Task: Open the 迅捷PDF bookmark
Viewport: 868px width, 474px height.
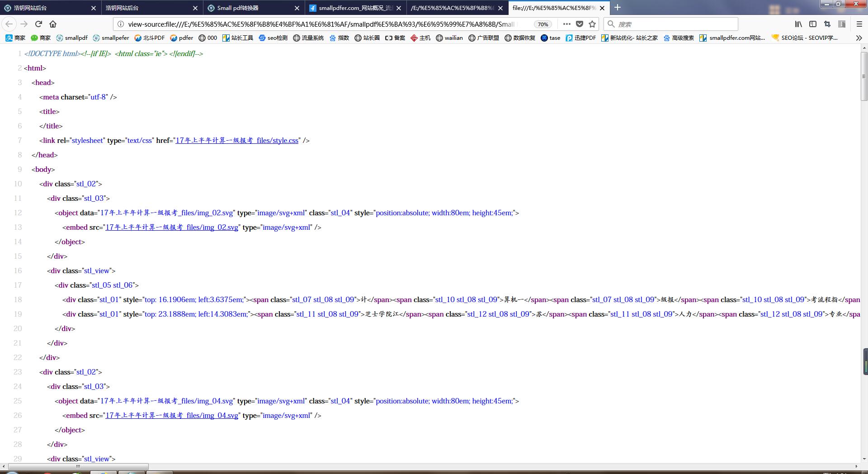Action: pos(581,38)
